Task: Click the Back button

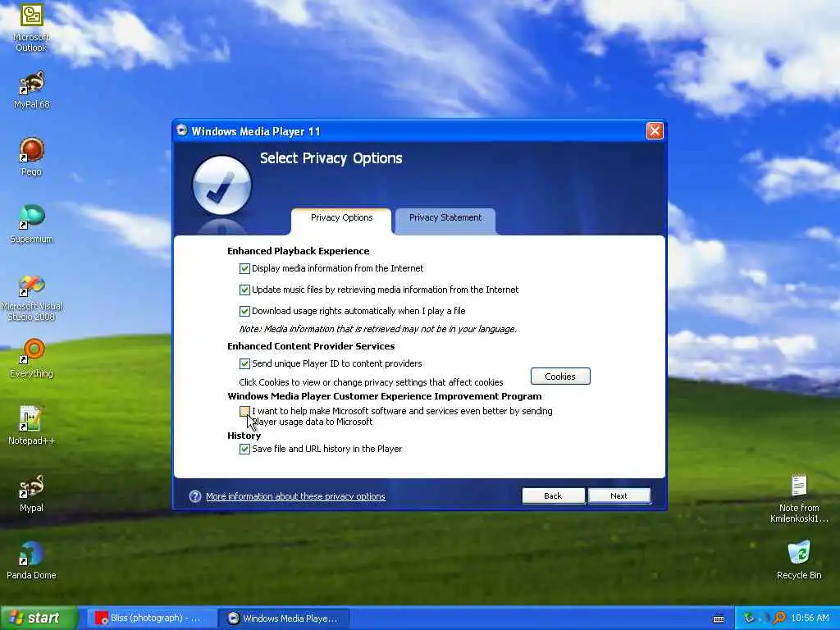Action: (x=553, y=495)
